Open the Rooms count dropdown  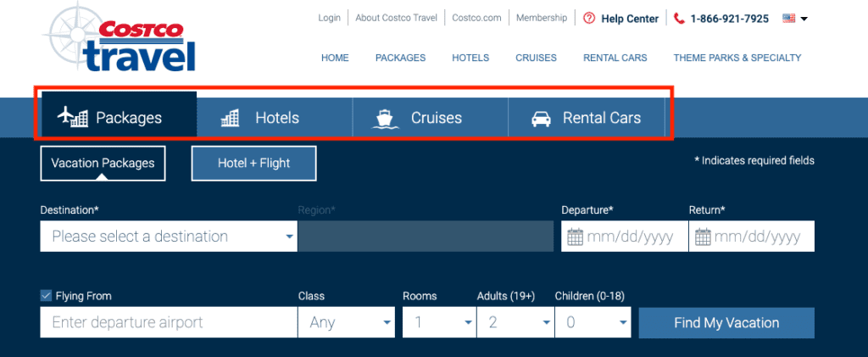point(439,322)
